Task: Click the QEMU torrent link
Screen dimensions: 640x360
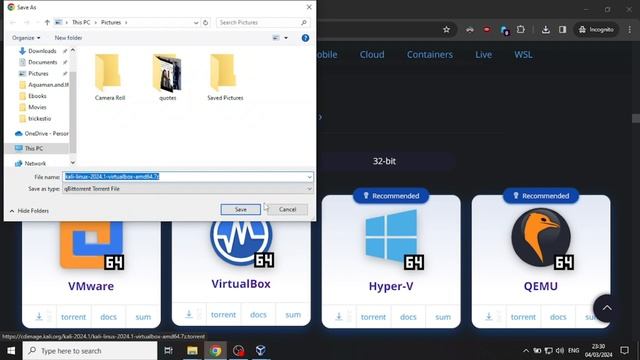Action: [523, 317]
